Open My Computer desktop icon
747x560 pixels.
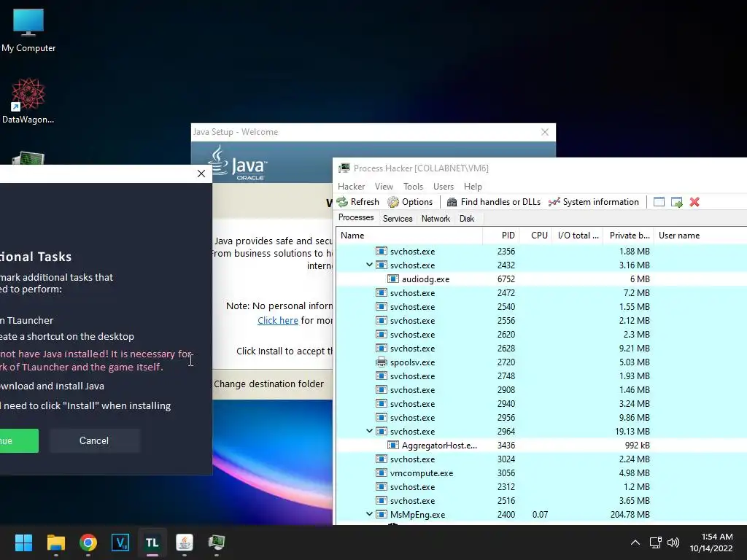[28, 31]
